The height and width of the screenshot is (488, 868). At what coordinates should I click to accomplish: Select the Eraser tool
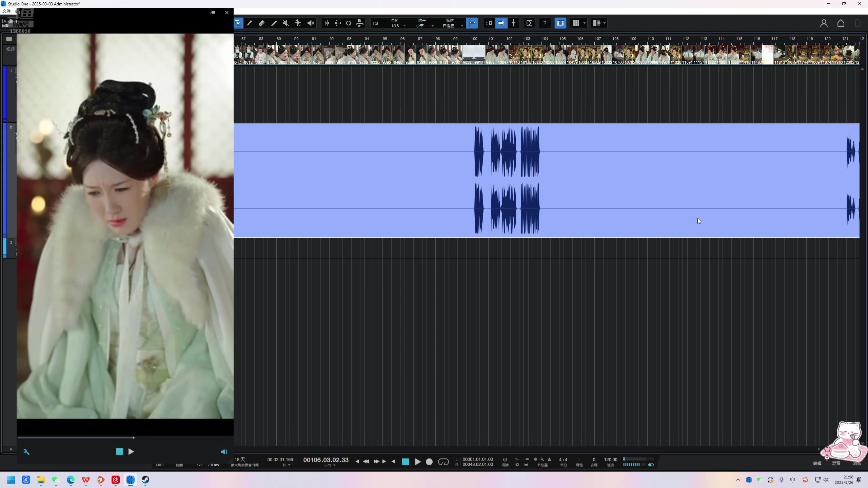(261, 23)
